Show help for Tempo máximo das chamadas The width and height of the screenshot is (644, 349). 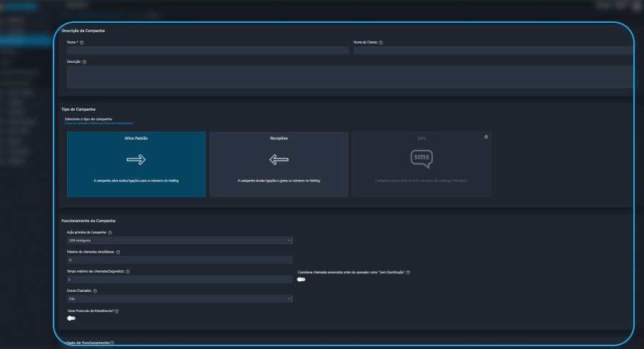click(x=128, y=271)
